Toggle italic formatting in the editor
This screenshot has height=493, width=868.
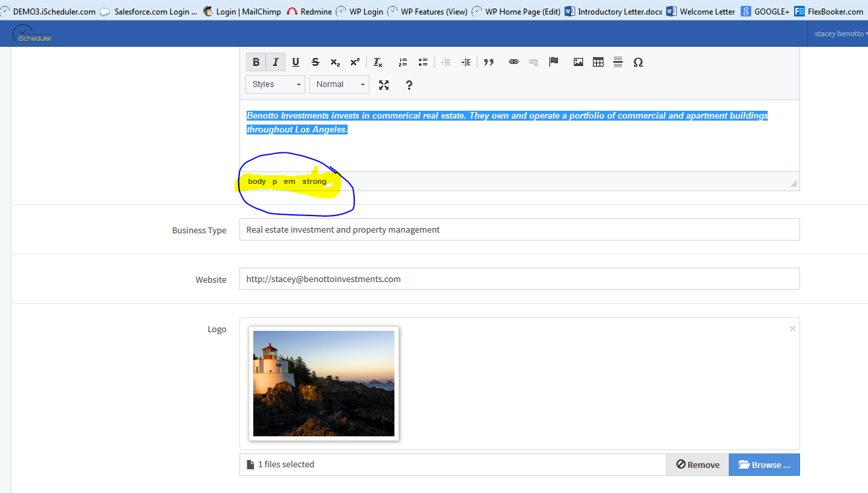(276, 62)
